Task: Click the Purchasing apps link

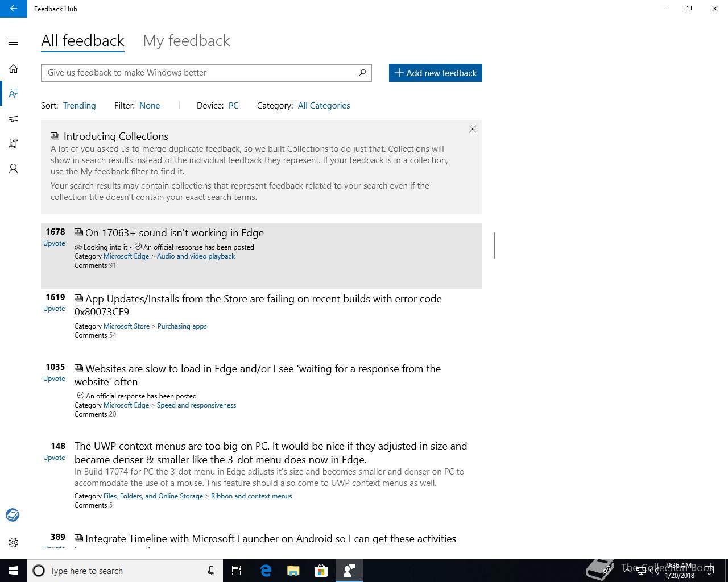Action: point(182,326)
